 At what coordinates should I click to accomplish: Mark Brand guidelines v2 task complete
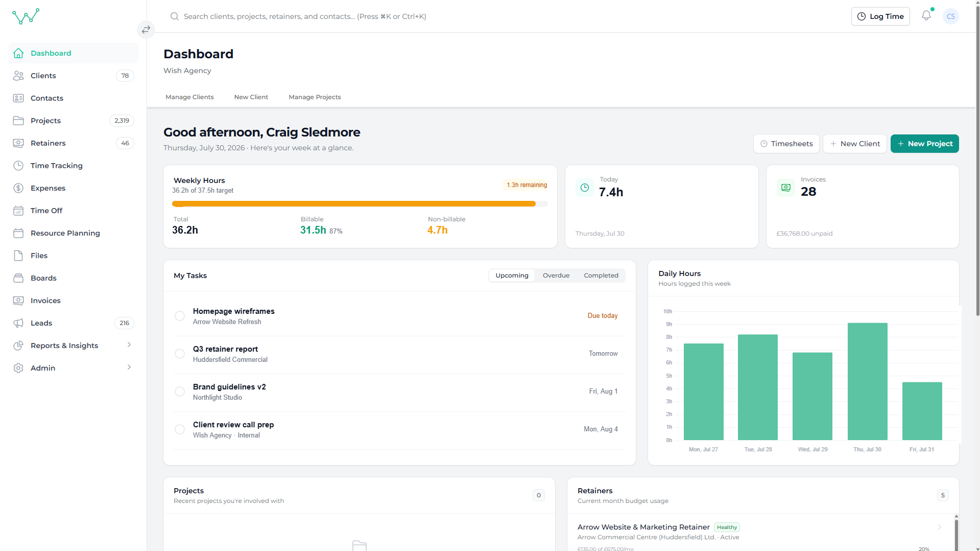tap(180, 392)
